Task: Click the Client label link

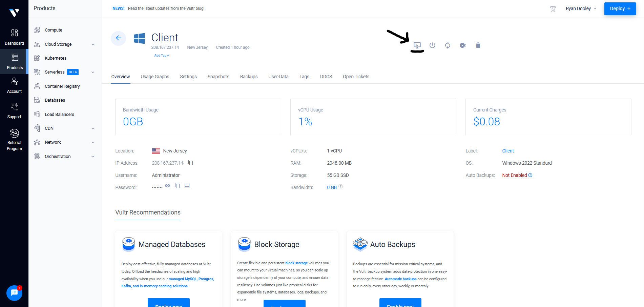Action: (508, 151)
